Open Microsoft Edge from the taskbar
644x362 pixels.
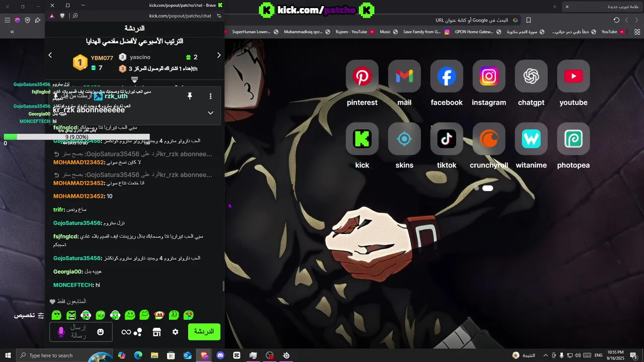[138, 355]
